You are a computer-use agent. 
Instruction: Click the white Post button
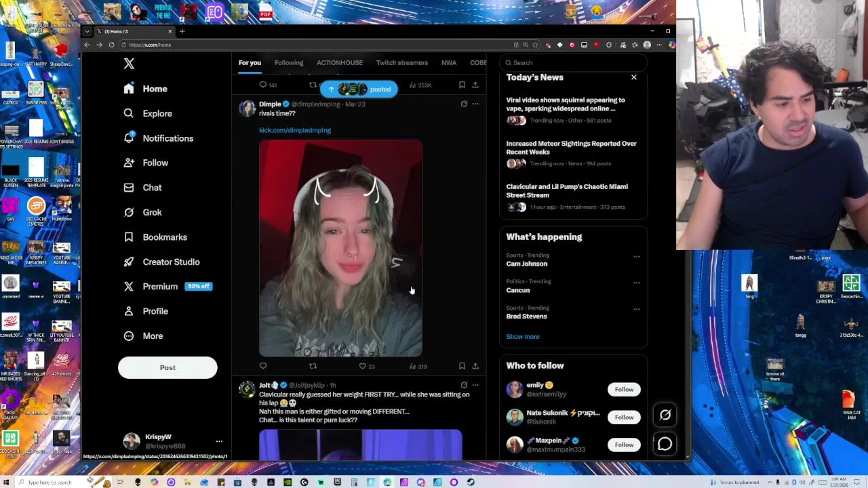167,367
